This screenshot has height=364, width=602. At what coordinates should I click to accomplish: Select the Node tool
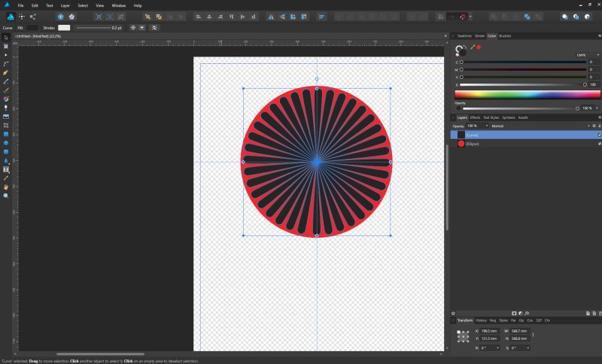[6, 55]
